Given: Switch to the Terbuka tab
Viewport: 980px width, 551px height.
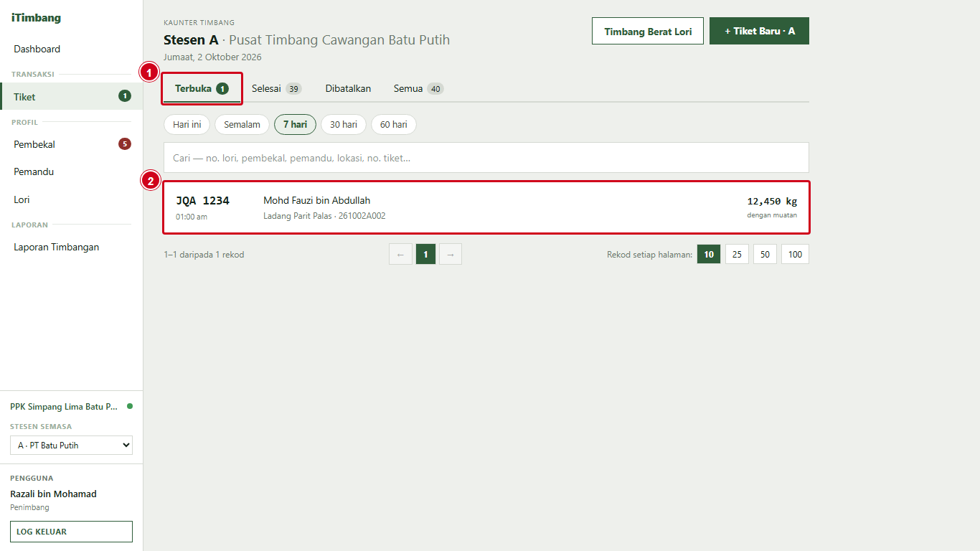Looking at the screenshot, I should point(202,89).
